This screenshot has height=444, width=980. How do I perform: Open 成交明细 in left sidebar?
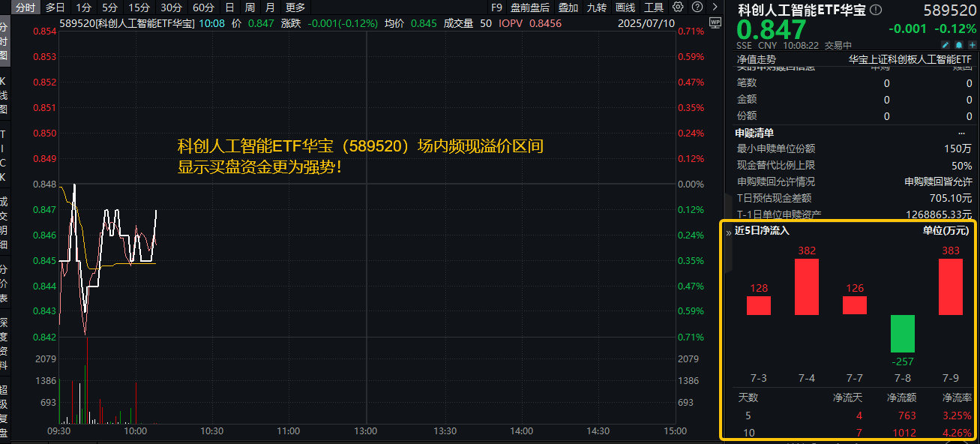4,223
